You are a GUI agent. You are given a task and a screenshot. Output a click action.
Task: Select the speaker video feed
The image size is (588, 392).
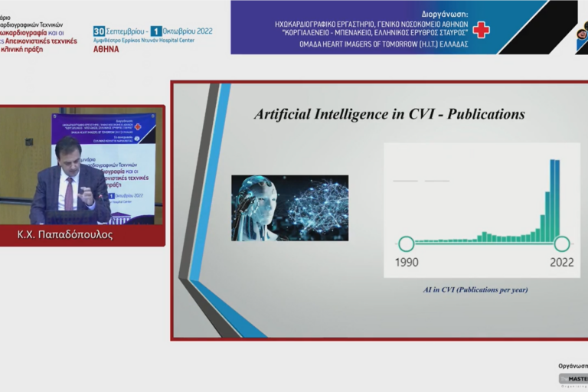tap(82, 166)
